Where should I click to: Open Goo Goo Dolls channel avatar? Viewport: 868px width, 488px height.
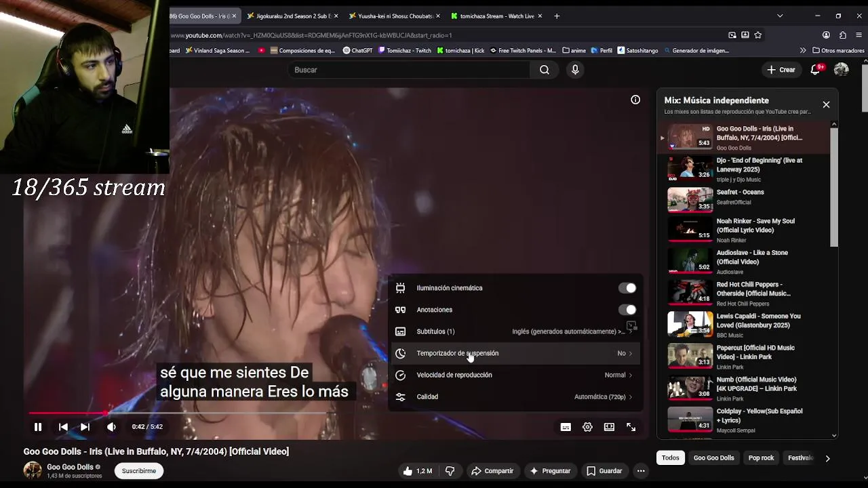click(33, 470)
